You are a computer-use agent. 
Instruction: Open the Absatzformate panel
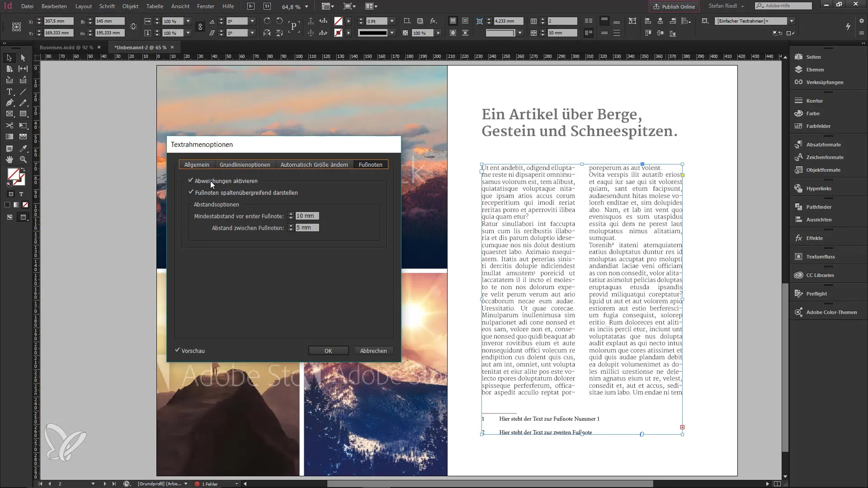[823, 145]
